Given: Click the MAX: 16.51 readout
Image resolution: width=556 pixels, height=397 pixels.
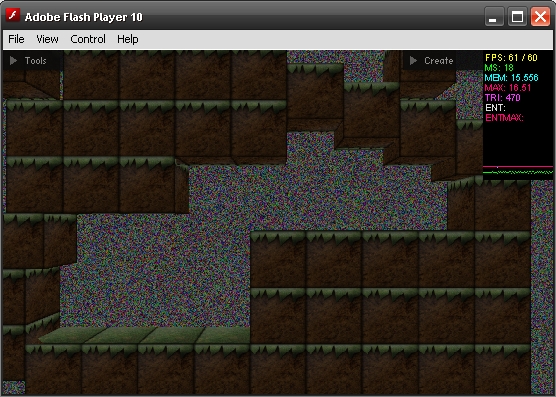Looking at the screenshot, I should tap(508, 88).
